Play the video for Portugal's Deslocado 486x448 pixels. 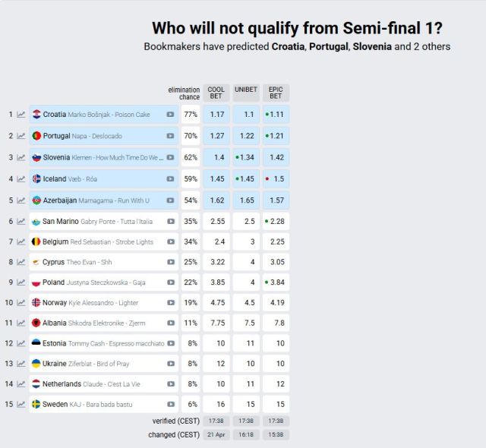171,136
